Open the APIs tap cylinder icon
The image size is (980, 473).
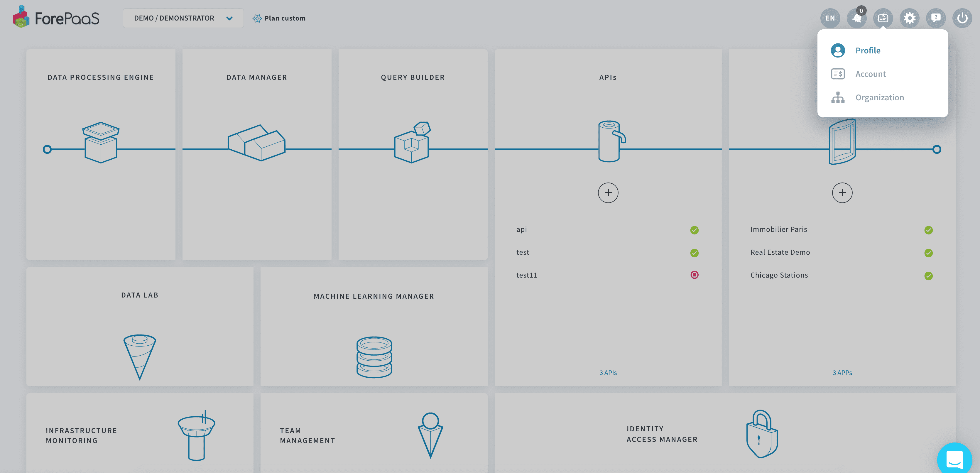612,141
